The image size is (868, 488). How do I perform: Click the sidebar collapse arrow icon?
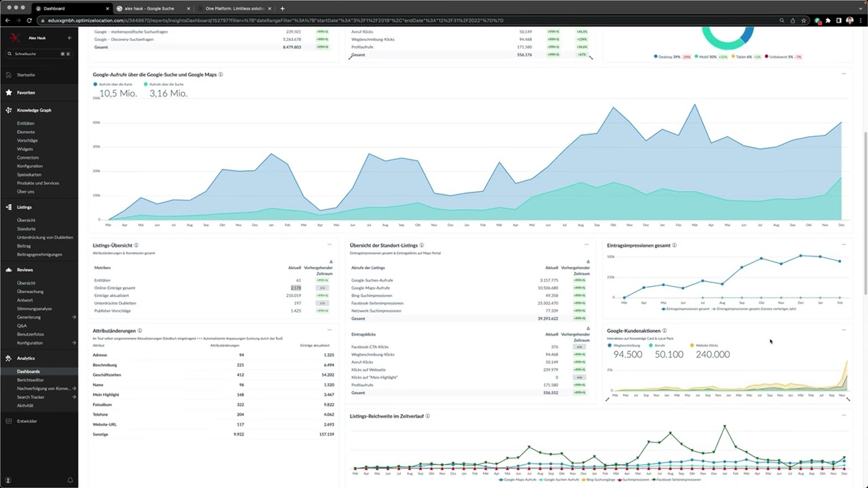[70, 38]
